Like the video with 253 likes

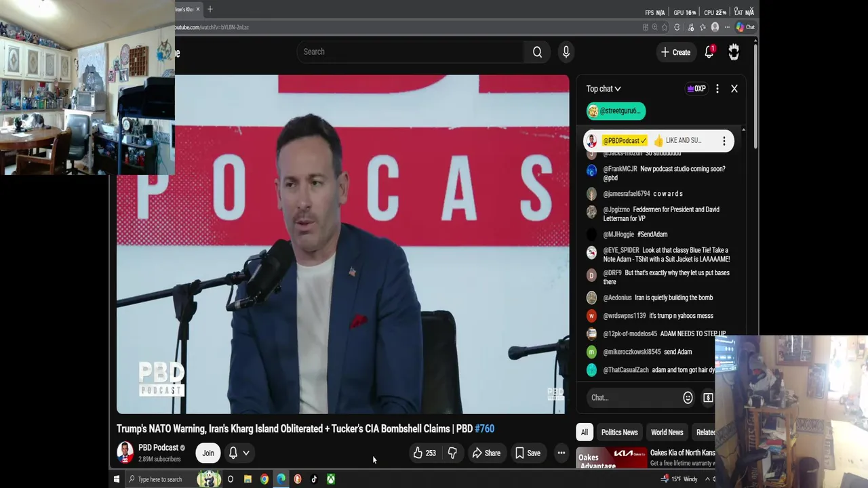point(425,453)
